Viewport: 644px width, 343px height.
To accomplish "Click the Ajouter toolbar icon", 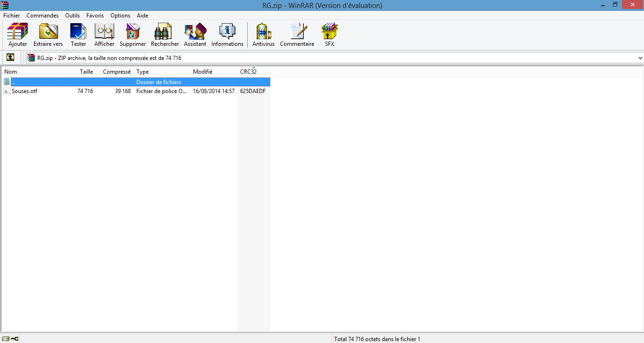I will pos(17,32).
